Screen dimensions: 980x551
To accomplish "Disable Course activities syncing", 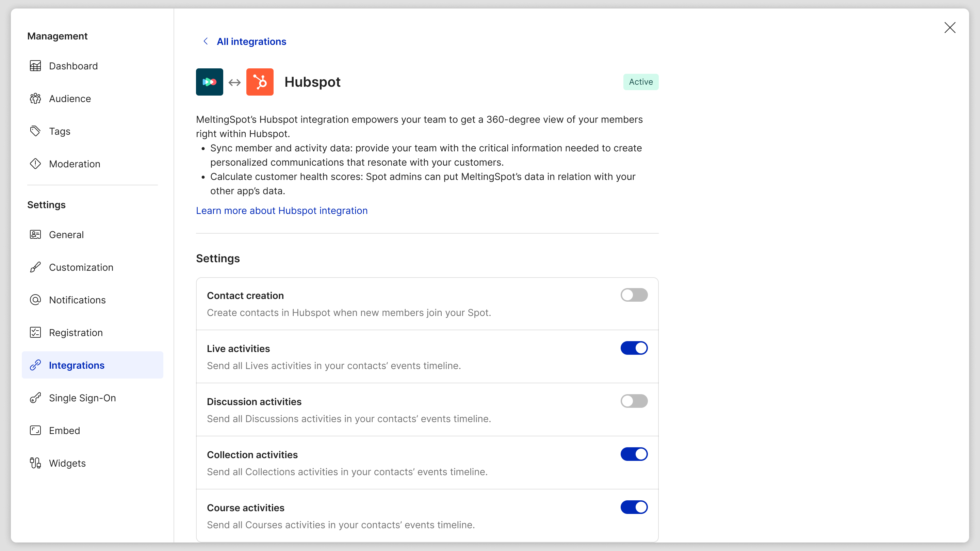I will click(x=634, y=507).
